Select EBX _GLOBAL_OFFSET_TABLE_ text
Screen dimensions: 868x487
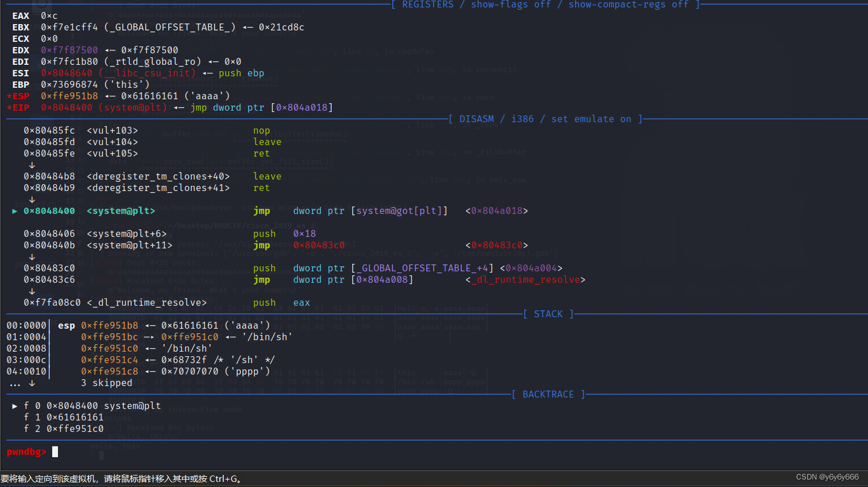(x=170, y=28)
